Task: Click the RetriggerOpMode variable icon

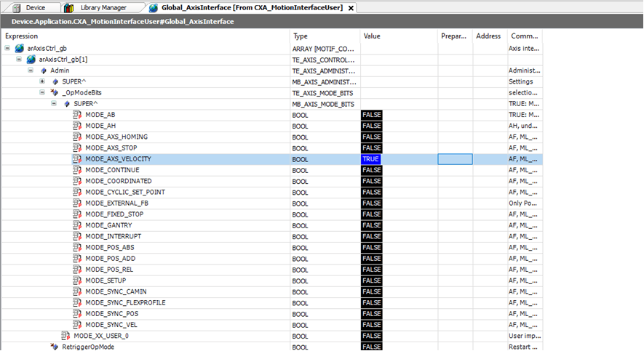Action: point(54,347)
